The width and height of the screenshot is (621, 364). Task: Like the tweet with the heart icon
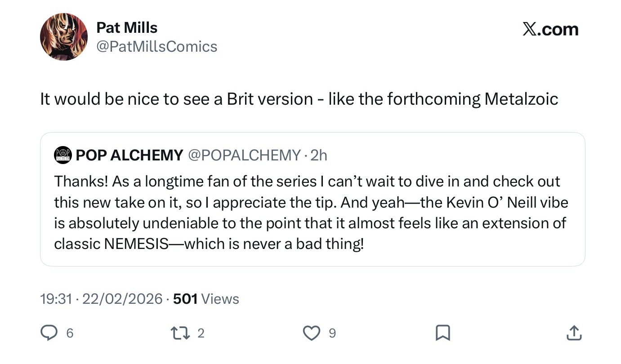tap(310, 333)
